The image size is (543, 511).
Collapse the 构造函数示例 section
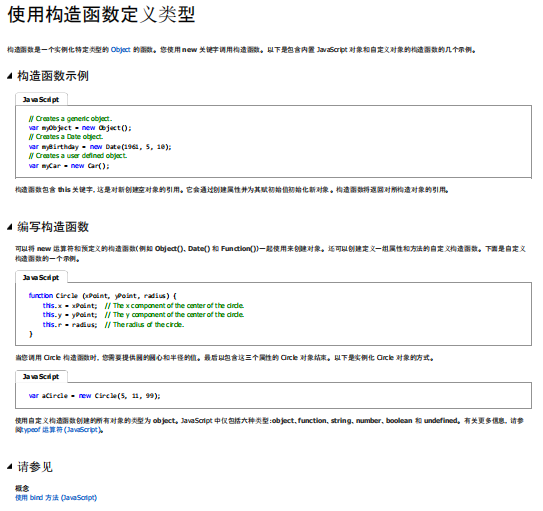coord(10,76)
